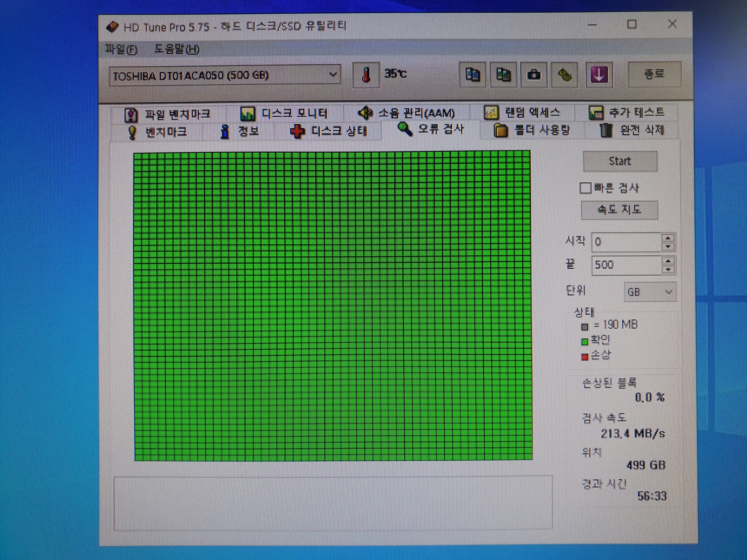The height and width of the screenshot is (560, 747).
Task: Minimize the HD Tune Pro window
Action: pos(592,25)
